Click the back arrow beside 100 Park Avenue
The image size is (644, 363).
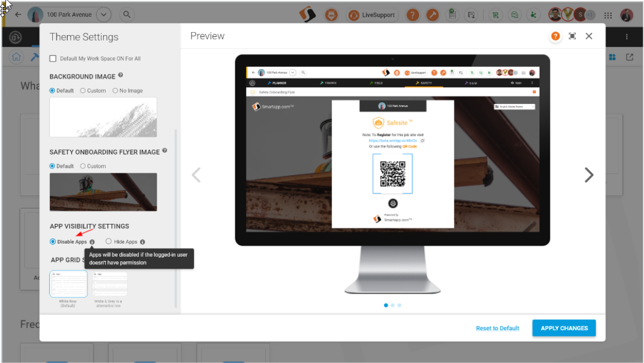[x=18, y=14]
